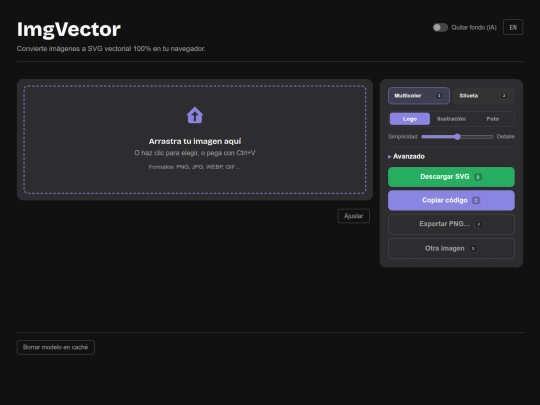
Task: Choose the Foto preset
Action: (x=493, y=119)
